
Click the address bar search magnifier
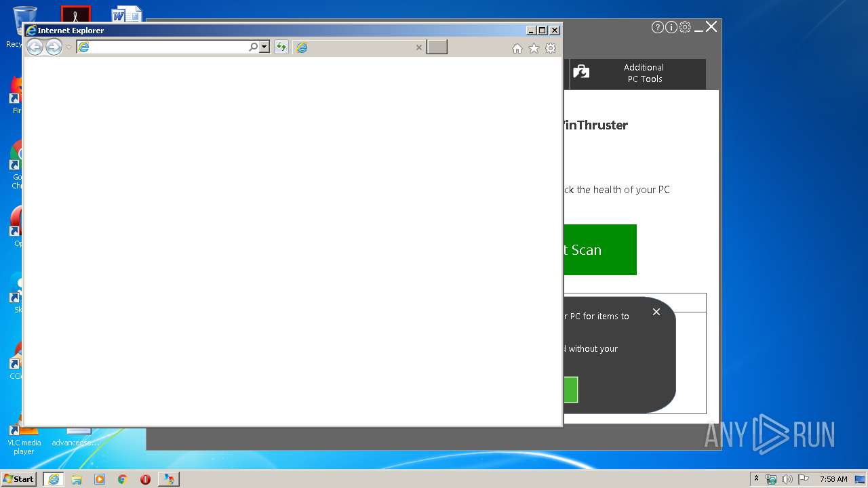(254, 47)
